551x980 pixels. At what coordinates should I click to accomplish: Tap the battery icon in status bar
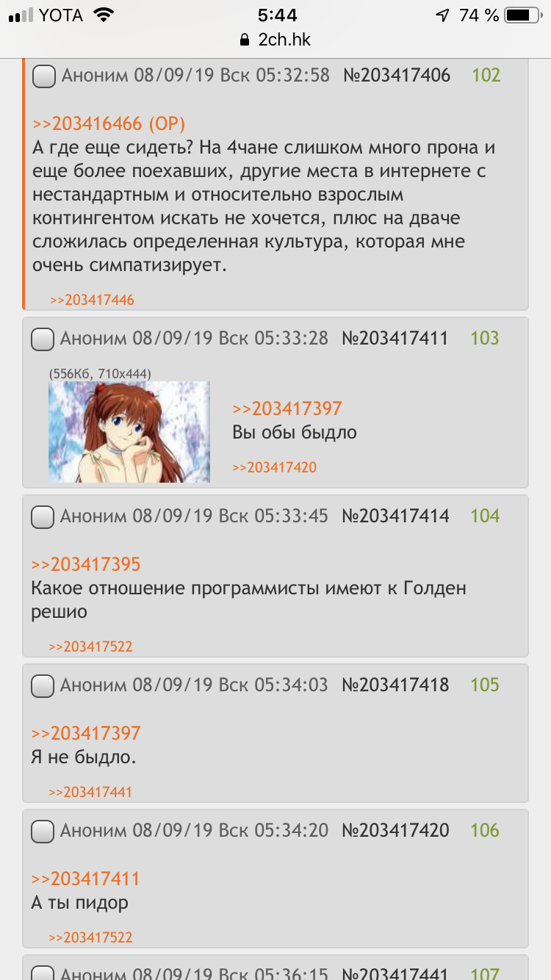[523, 15]
